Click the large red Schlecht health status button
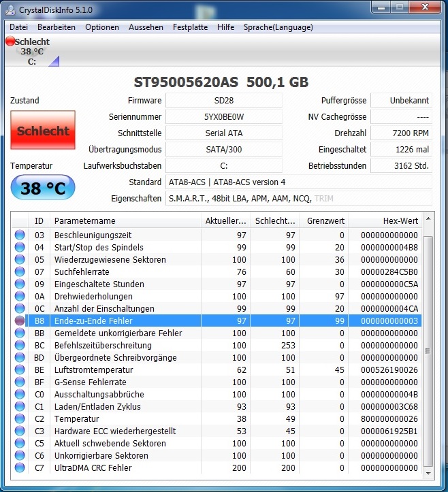 pos(43,130)
